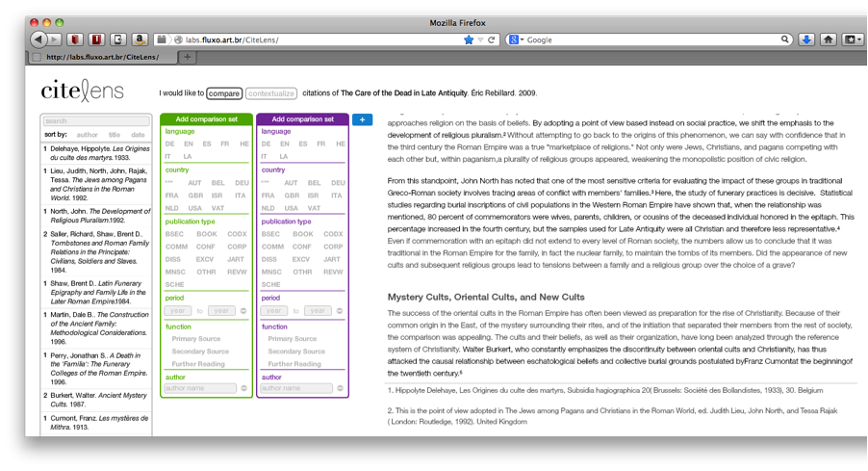Click the green Add comparison set header

click(x=207, y=119)
